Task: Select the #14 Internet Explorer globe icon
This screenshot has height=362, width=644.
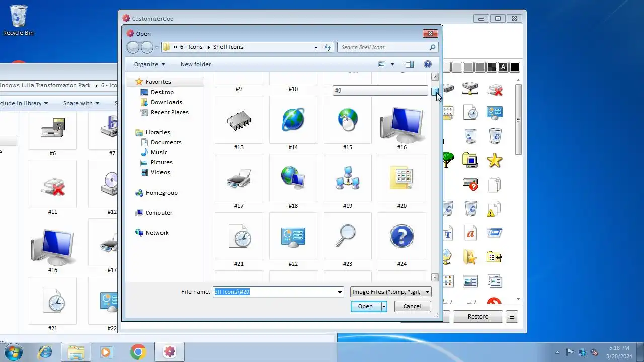Action: pyautogui.click(x=293, y=121)
